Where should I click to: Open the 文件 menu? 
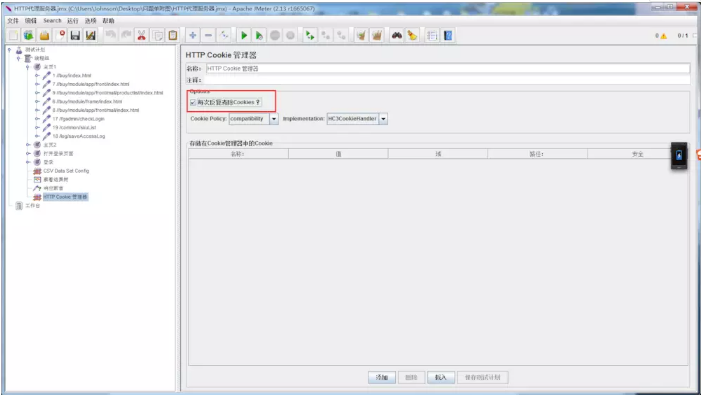click(x=13, y=21)
